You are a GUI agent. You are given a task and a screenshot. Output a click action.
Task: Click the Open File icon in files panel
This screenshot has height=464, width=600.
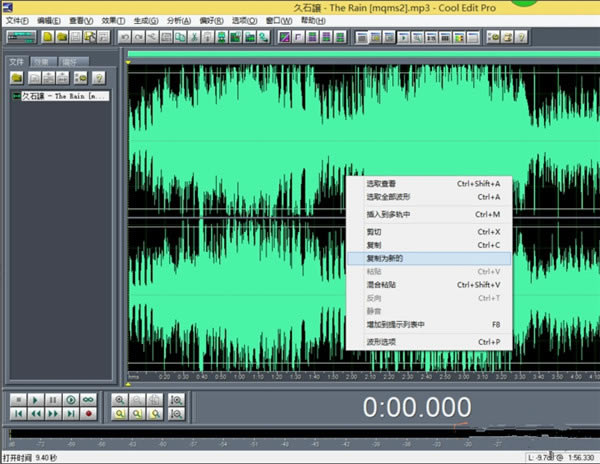tap(17, 77)
